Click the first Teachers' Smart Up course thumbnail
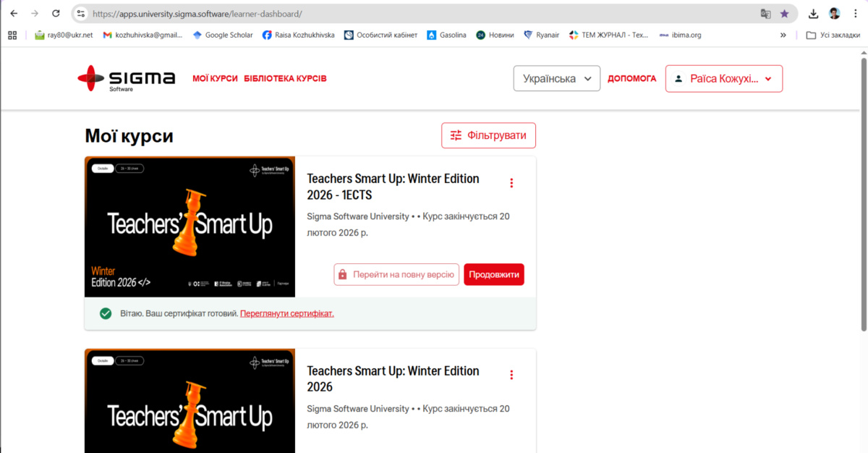Screen dimensions: 868x453 190,226
